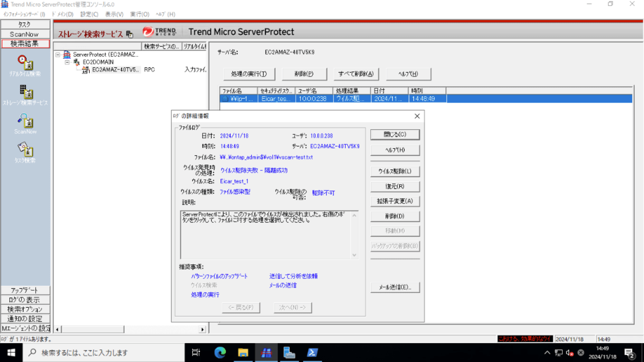644x362 pixels.
Task: Open the ドメイン(D) menu
Action: click(62, 14)
